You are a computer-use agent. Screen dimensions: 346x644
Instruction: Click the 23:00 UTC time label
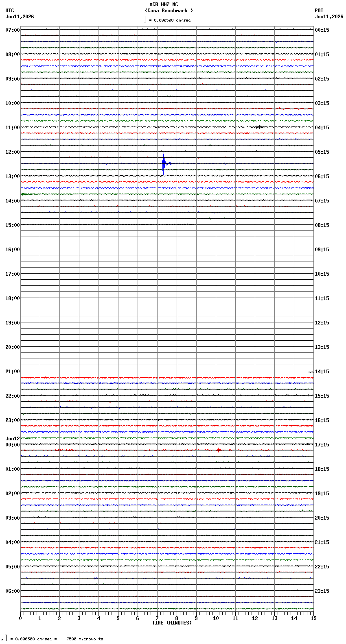point(13,420)
